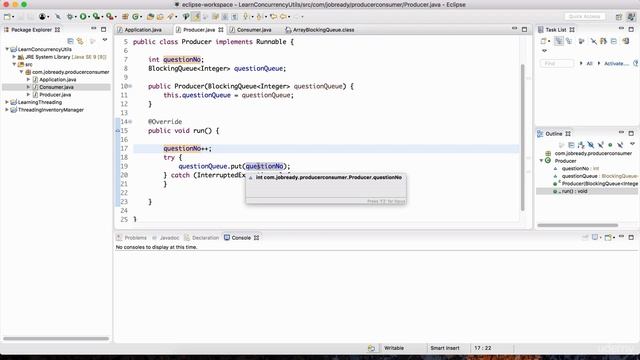Fold the Producer constructor at line 10
The width and height of the screenshot is (640, 360).
[x=130, y=86]
